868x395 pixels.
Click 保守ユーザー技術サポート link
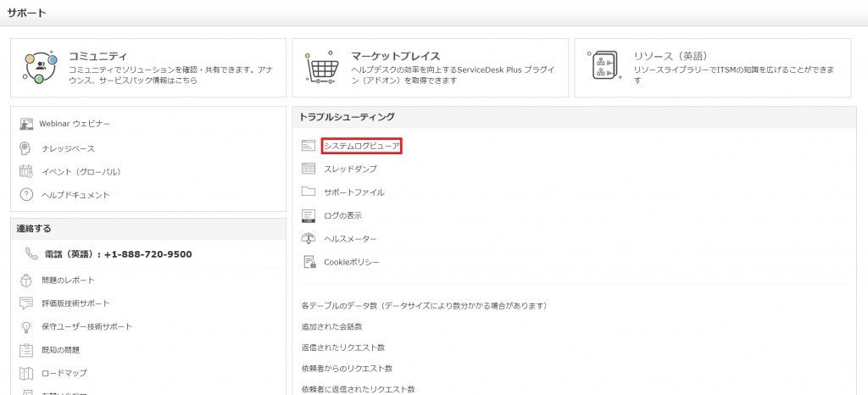[87, 327]
